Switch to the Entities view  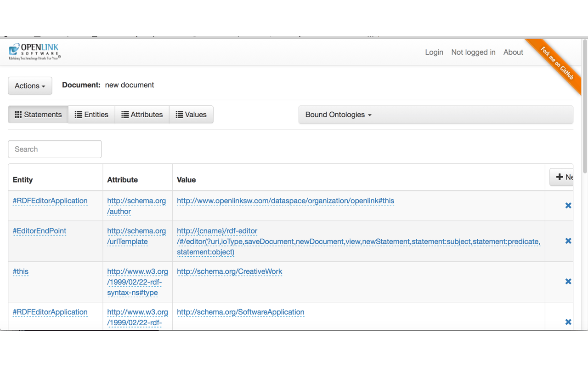click(91, 115)
